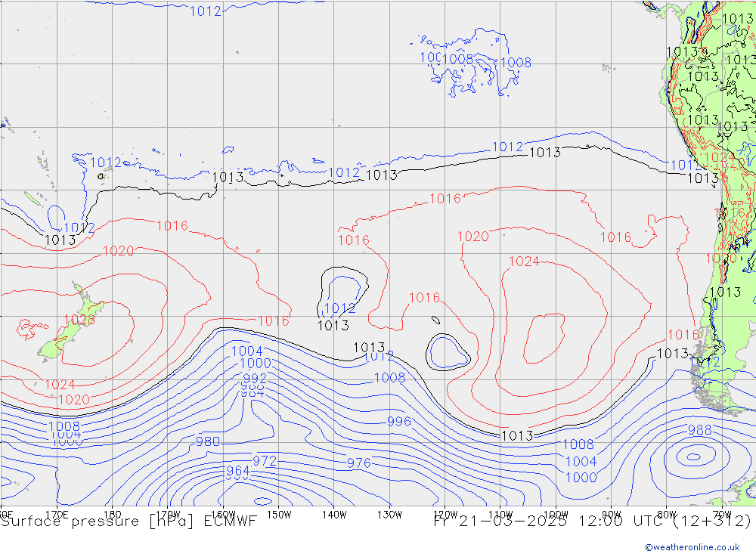The width and height of the screenshot is (756, 554).
Task: Select the 170E longitude label
Action: point(57,515)
